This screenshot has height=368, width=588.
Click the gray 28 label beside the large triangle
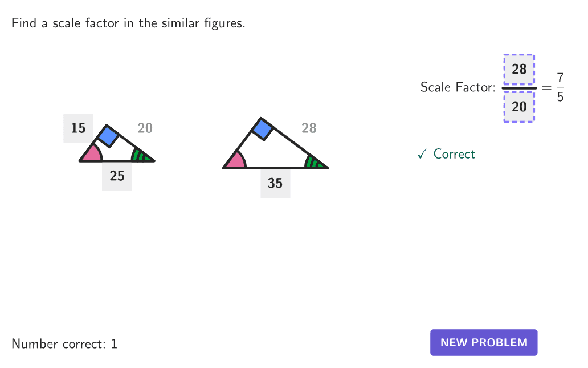pyautogui.click(x=309, y=128)
